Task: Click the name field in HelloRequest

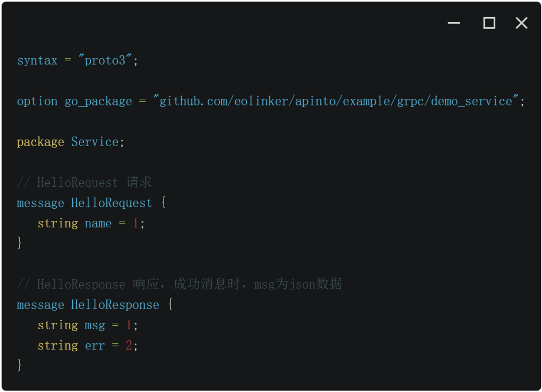Action: (x=98, y=223)
